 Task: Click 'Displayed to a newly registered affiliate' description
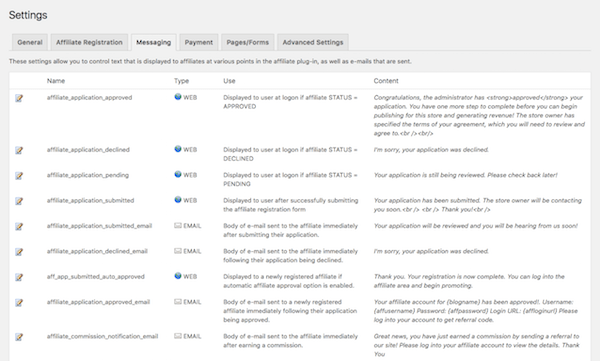tap(289, 281)
